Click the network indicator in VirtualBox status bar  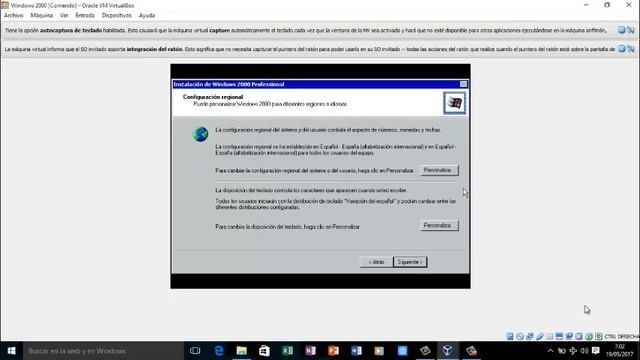click(x=530, y=336)
